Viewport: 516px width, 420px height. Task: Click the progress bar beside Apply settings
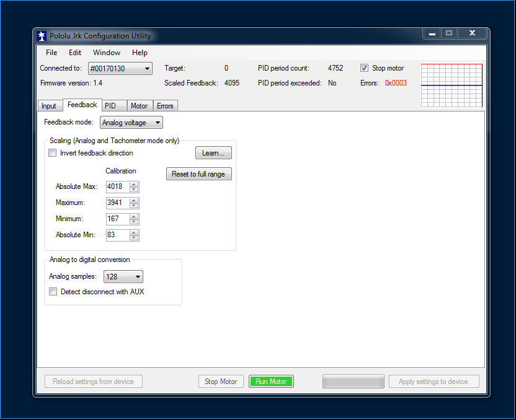pyautogui.click(x=354, y=382)
